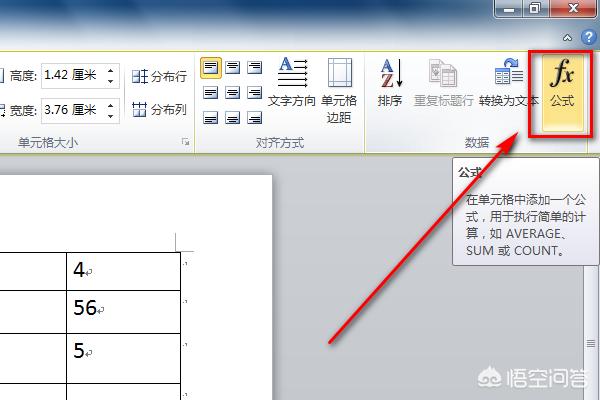Close the Word window
This screenshot has height=400, width=600.
pyautogui.click(x=573, y=9)
